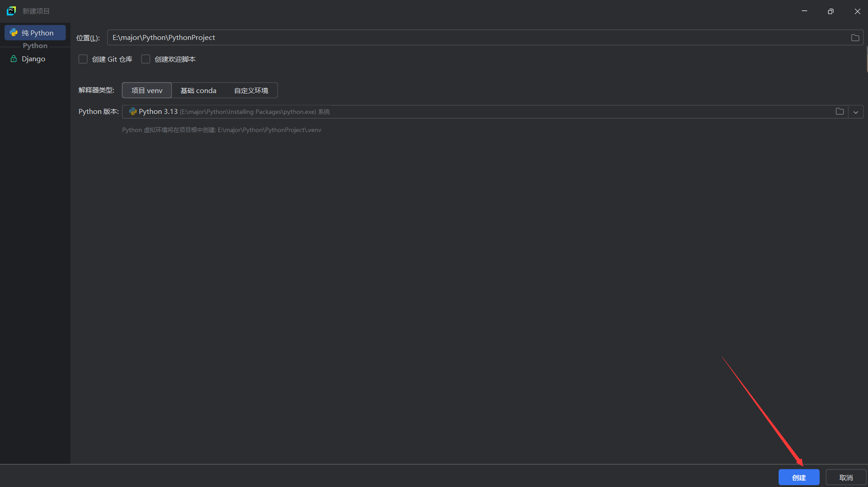The width and height of the screenshot is (868, 487).
Task: Click the Python 版本: label
Action: [x=98, y=112]
